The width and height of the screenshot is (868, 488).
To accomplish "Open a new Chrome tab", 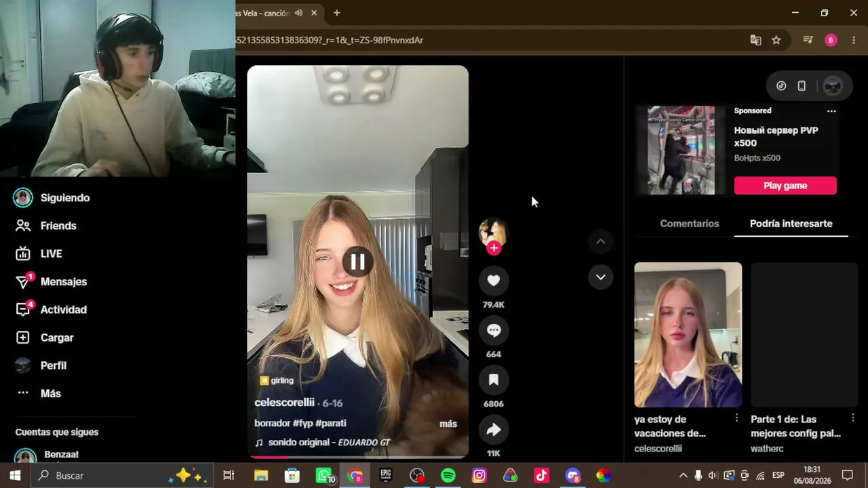I will pyautogui.click(x=336, y=13).
